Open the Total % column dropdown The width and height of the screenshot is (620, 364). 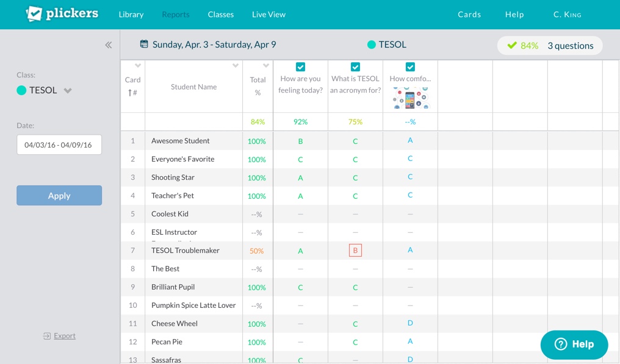[x=266, y=66]
